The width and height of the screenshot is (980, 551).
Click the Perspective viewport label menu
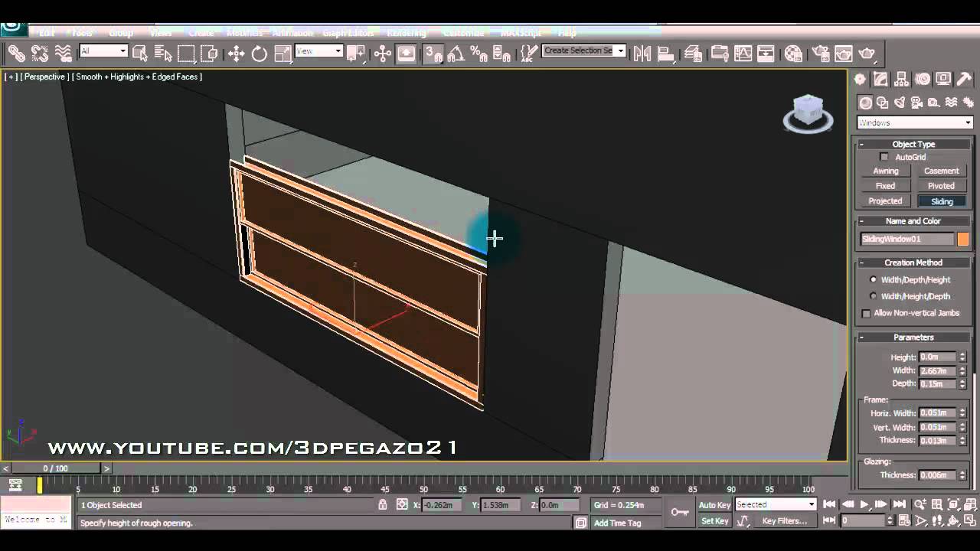click(44, 77)
